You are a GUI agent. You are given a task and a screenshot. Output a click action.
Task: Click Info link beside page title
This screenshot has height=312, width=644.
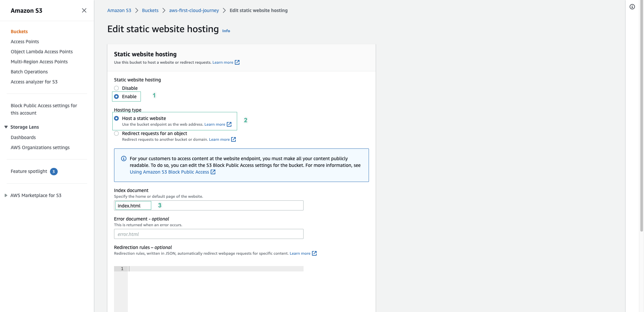pos(226,31)
